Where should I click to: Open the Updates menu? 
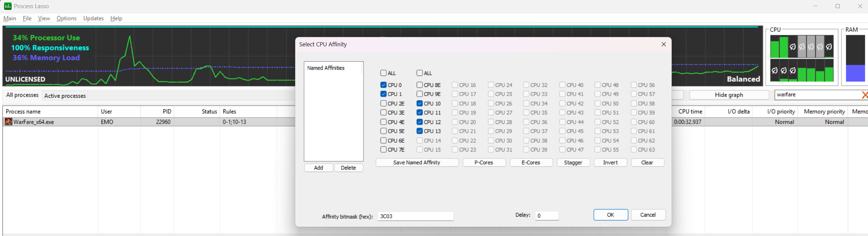click(x=93, y=18)
